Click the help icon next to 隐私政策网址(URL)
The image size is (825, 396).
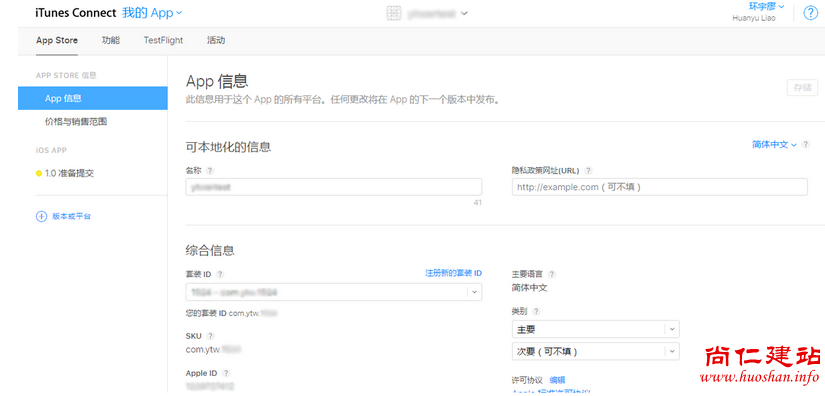coord(588,170)
